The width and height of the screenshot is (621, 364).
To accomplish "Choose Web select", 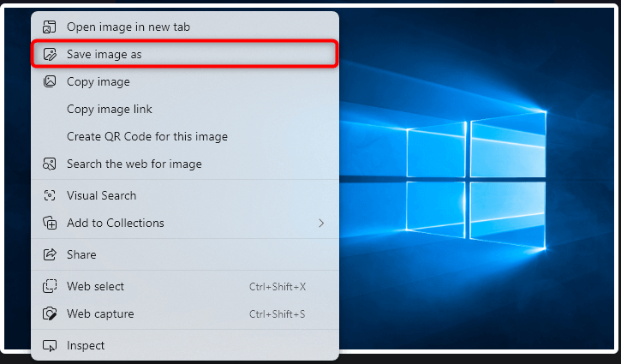I will [x=185, y=286].
